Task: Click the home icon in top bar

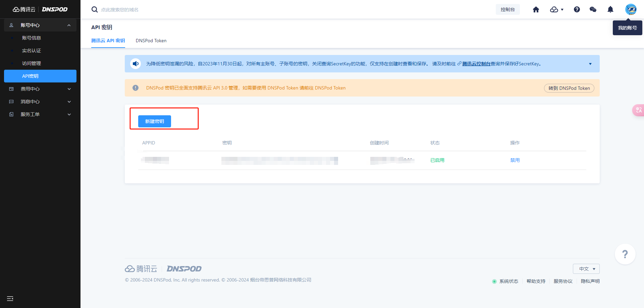Action: 536,10
